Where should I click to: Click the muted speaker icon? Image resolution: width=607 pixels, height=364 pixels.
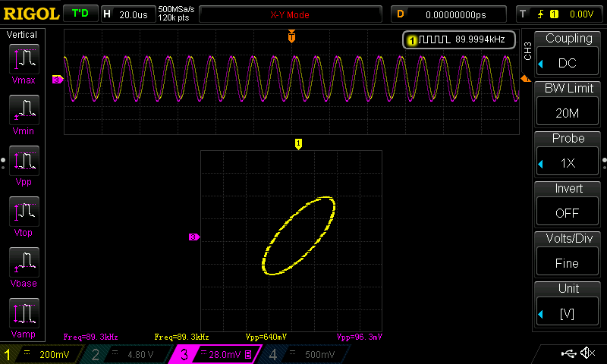(587, 353)
